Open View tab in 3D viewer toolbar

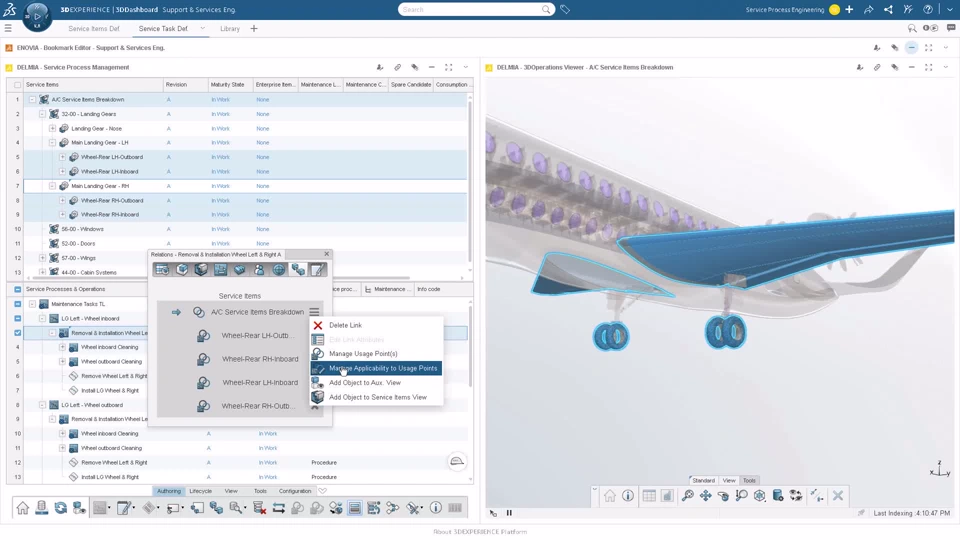[729, 481]
